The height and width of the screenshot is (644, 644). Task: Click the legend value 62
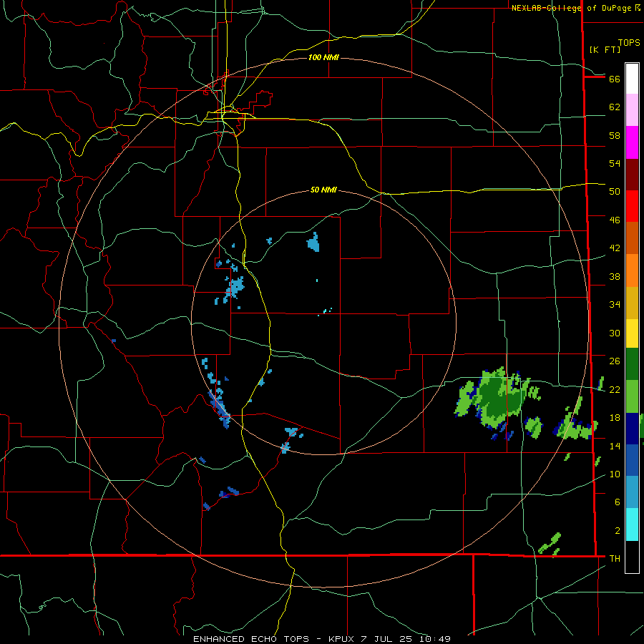click(x=615, y=107)
